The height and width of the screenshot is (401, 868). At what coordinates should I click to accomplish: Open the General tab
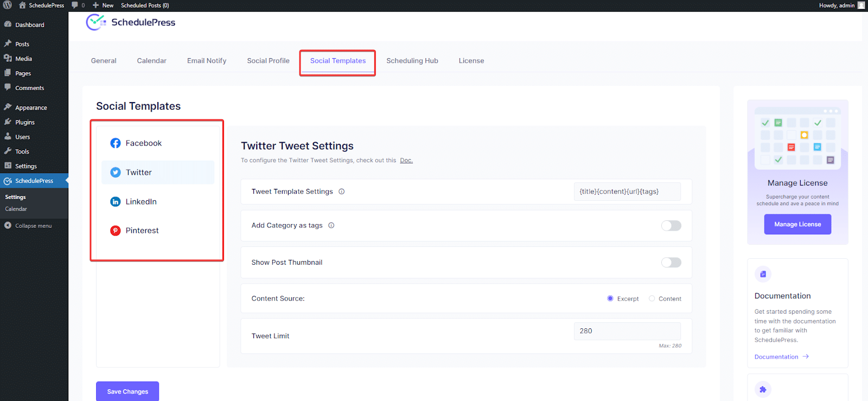104,61
